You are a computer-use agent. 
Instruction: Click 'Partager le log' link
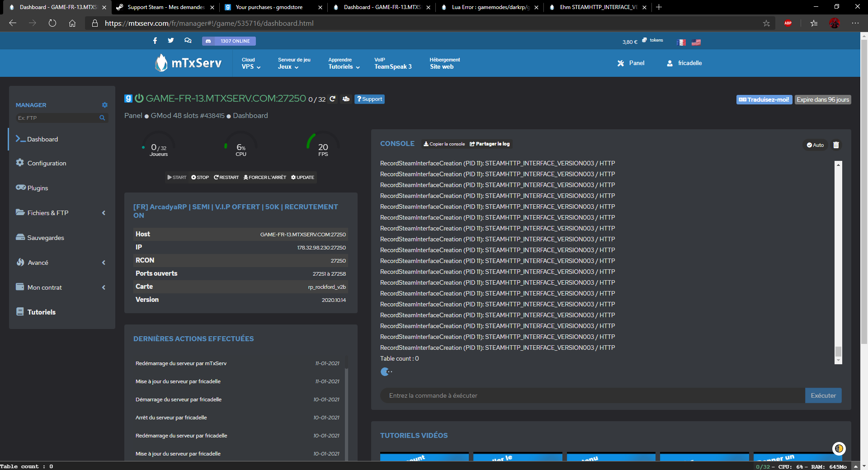point(490,144)
